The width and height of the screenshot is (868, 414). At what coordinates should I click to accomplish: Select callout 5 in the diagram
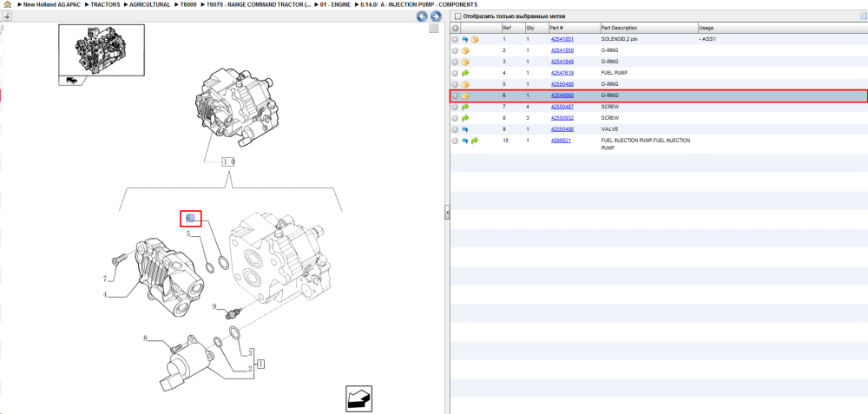[x=188, y=234]
